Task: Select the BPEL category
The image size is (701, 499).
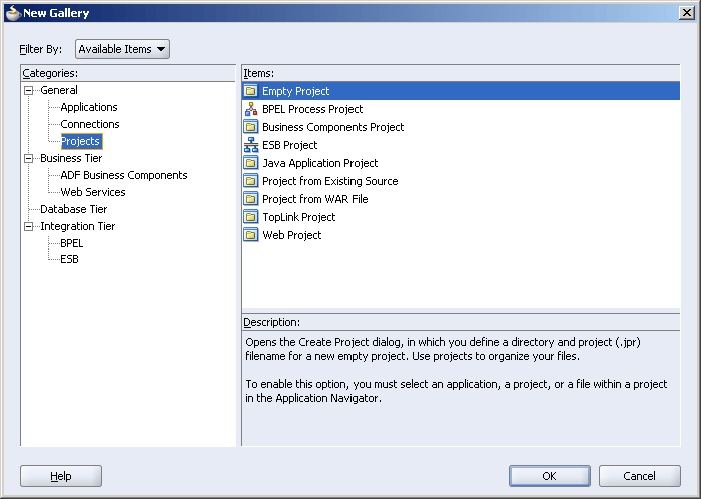Action: [72, 243]
